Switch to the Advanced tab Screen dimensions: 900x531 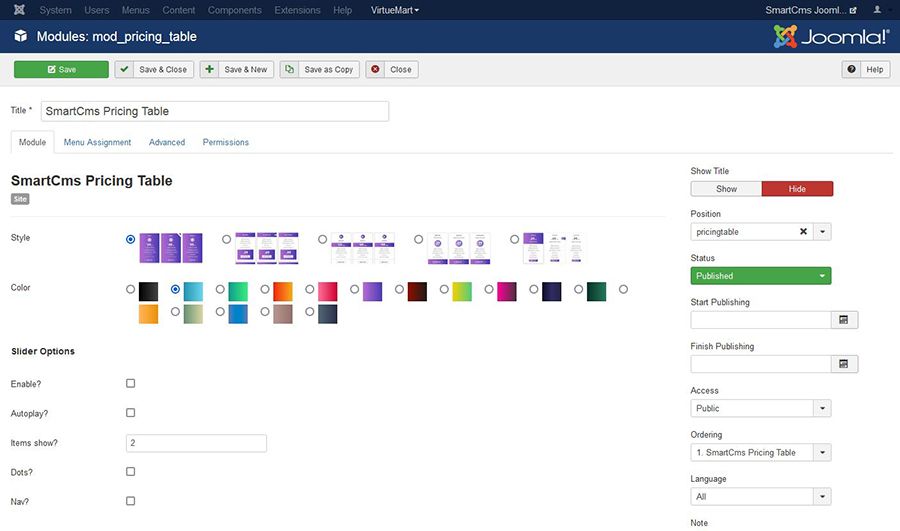tap(167, 142)
